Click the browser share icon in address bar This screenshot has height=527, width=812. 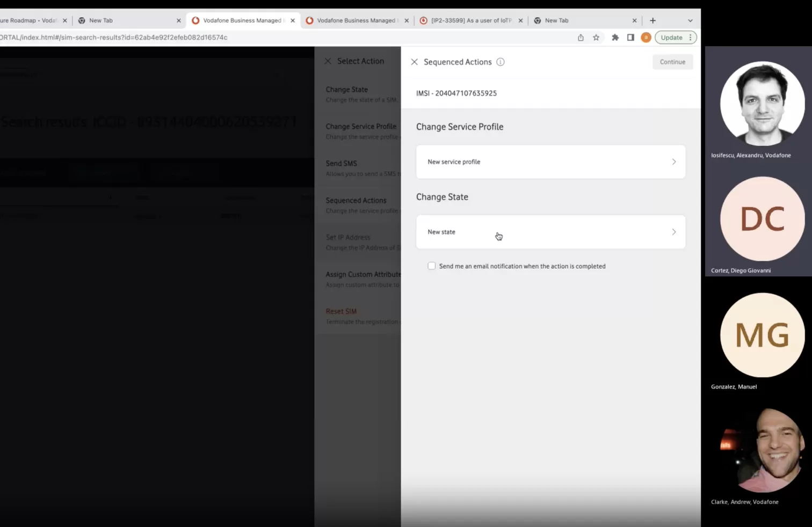click(x=581, y=38)
